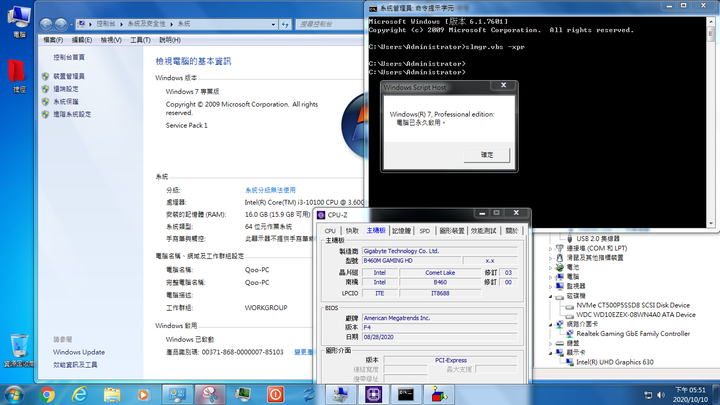The height and width of the screenshot is (405, 720).
Task: Open the volume speaker tray icon
Action: click(x=661, y=395)
